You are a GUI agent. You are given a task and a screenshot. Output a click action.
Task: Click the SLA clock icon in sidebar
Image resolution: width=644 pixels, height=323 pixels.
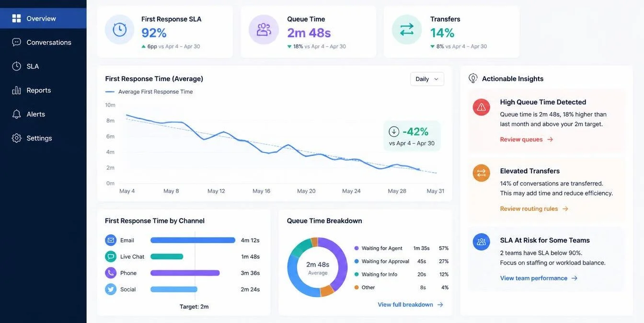coord(16,66)
